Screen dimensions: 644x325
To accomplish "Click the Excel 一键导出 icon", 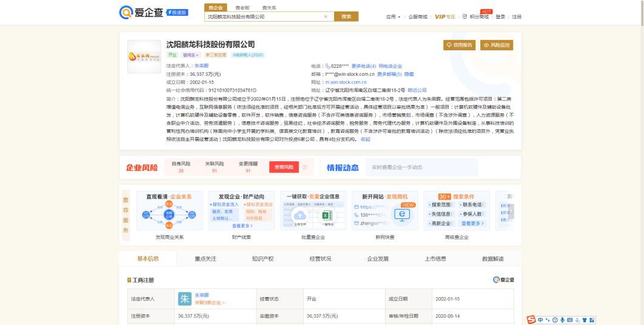I will (x=327, y=216).
